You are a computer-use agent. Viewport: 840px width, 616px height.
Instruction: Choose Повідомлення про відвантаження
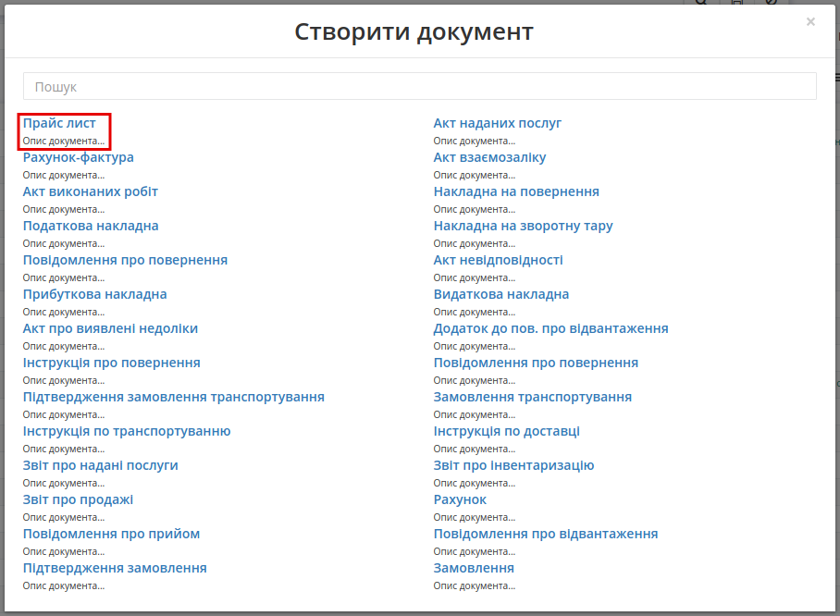coord(546,535)
